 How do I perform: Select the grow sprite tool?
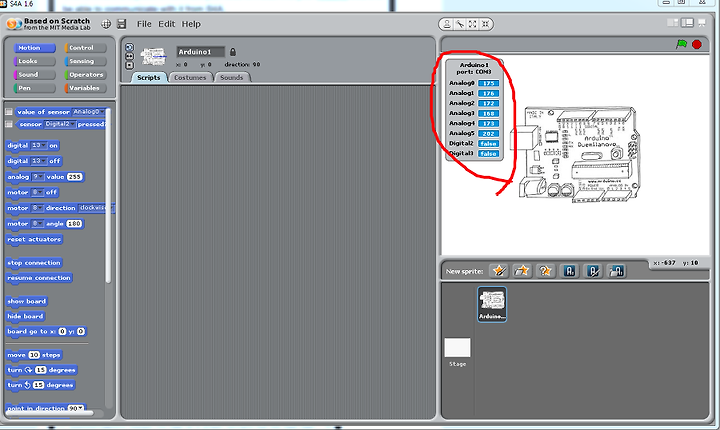[x=472, y=24]
